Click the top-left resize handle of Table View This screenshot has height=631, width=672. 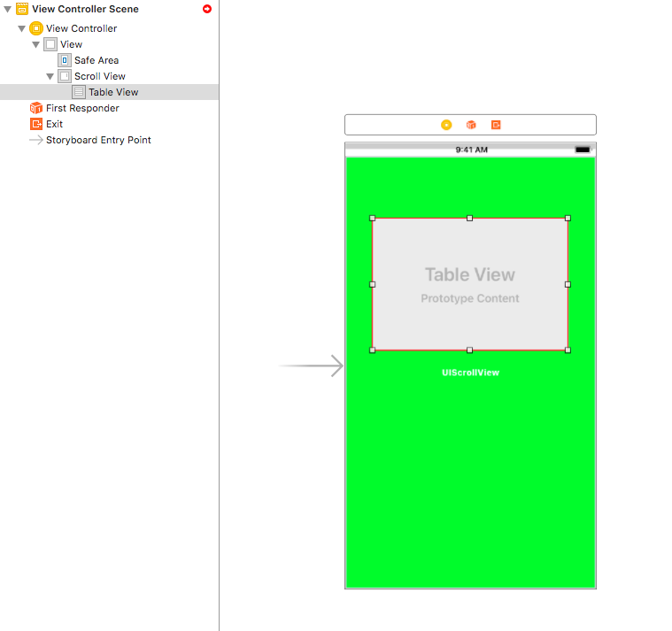372,218
